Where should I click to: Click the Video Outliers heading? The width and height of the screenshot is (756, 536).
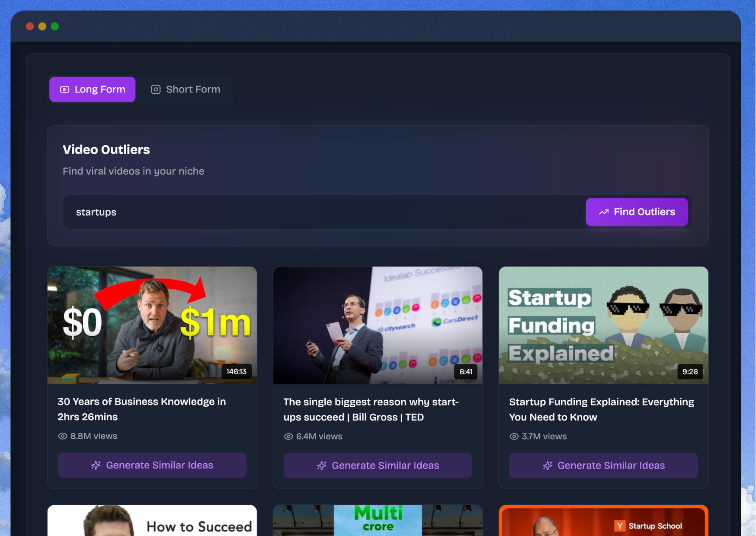[106, 150]
